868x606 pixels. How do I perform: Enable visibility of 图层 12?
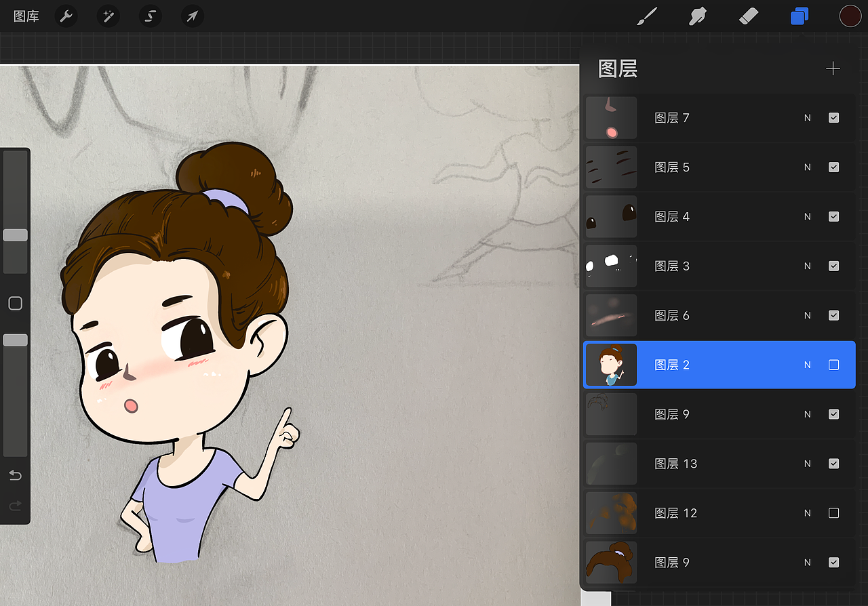pyautogui.click(x=834, y=513)
